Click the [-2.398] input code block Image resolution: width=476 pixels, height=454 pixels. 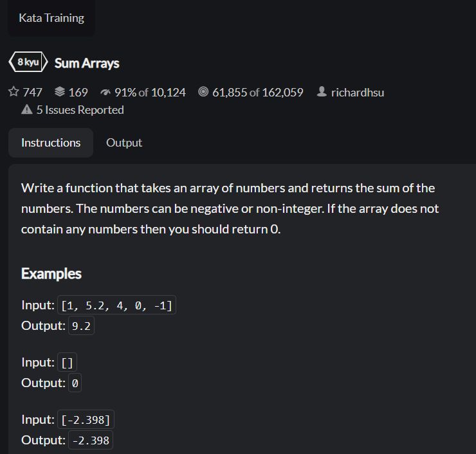(x=86, y=420)
